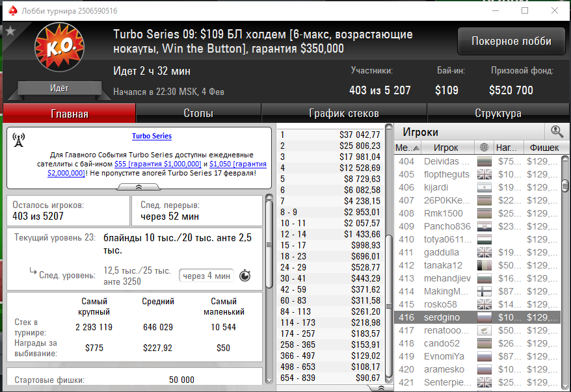The width and height of the screenshot is (571, 392).
Task: Click the first place prize $37 042,77
Action: tap(360, 135)
